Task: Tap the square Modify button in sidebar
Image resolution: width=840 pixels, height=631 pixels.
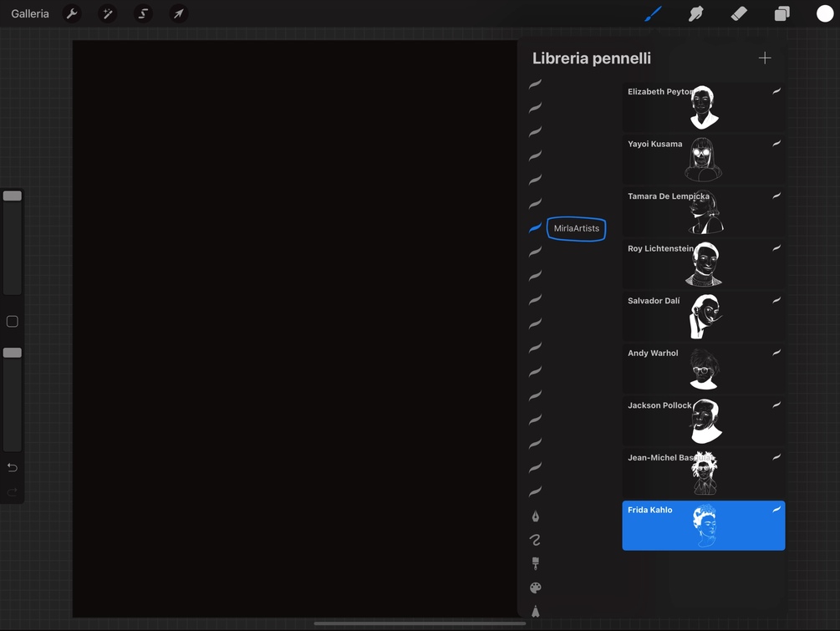Action: point(13,322)
